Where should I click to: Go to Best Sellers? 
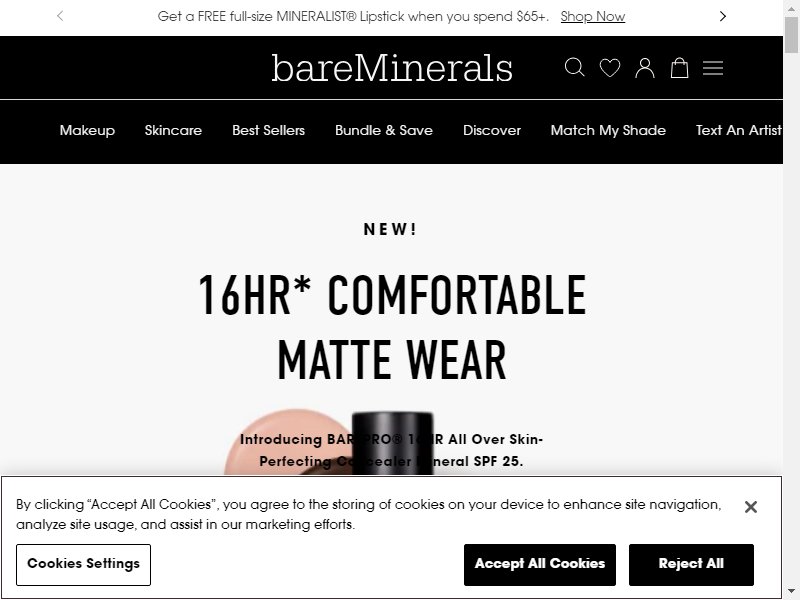click(x=268, y=130)
